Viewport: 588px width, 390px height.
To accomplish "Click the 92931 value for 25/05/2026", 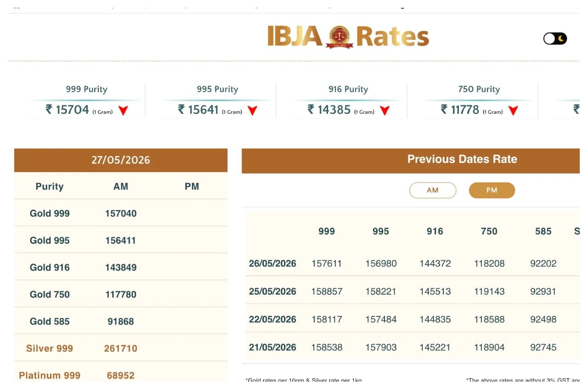I will coord(543,291).
